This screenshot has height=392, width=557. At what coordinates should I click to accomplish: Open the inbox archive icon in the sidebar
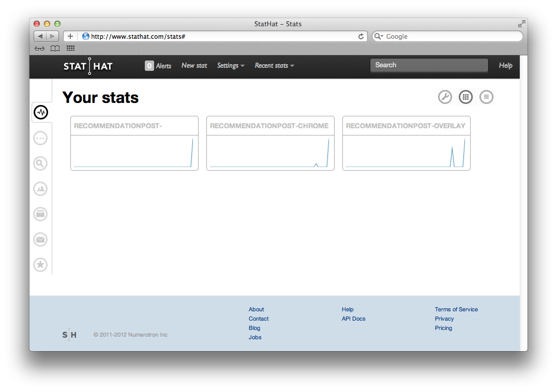pyautogui.click(x=40, y=214)
